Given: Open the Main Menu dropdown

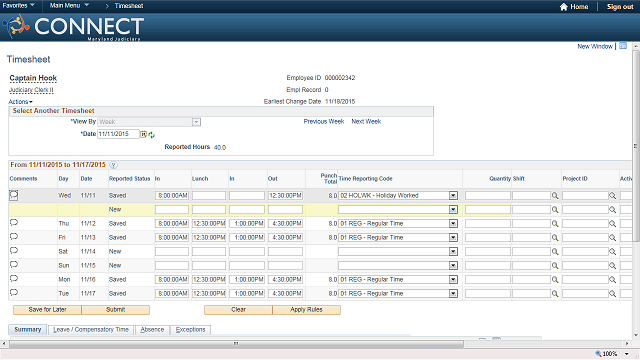Looking at the screenshot, I should tap(69, 5).
